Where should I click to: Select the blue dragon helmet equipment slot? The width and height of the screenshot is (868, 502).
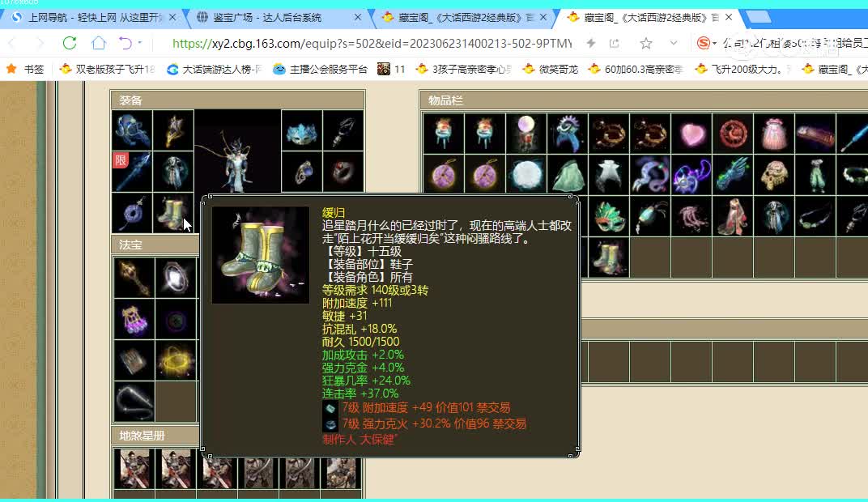point(132,130)
